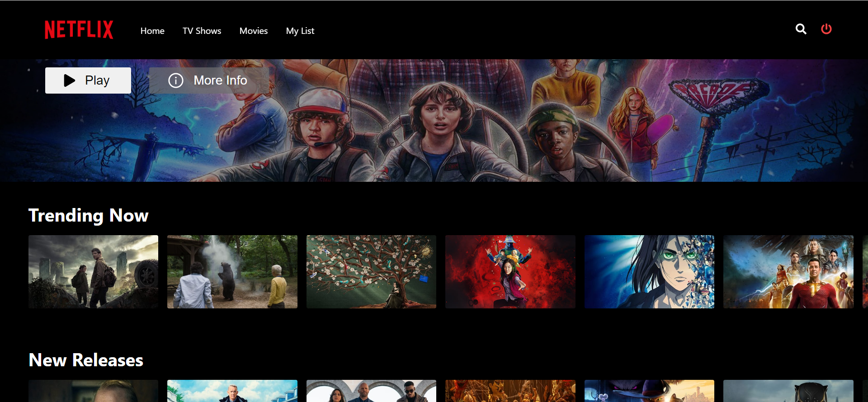Open TV Shows section
Viewport: 868px width, 402px height.
coord(202,31)
